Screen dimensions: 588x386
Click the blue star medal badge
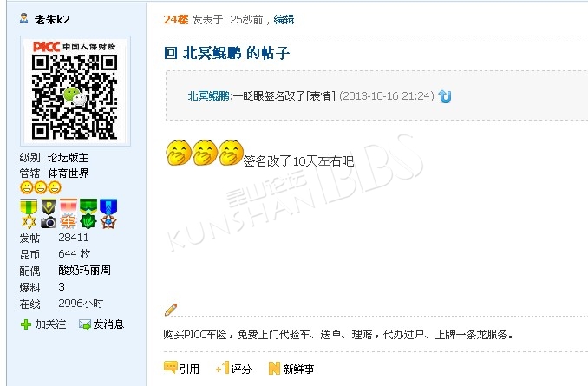108,214
